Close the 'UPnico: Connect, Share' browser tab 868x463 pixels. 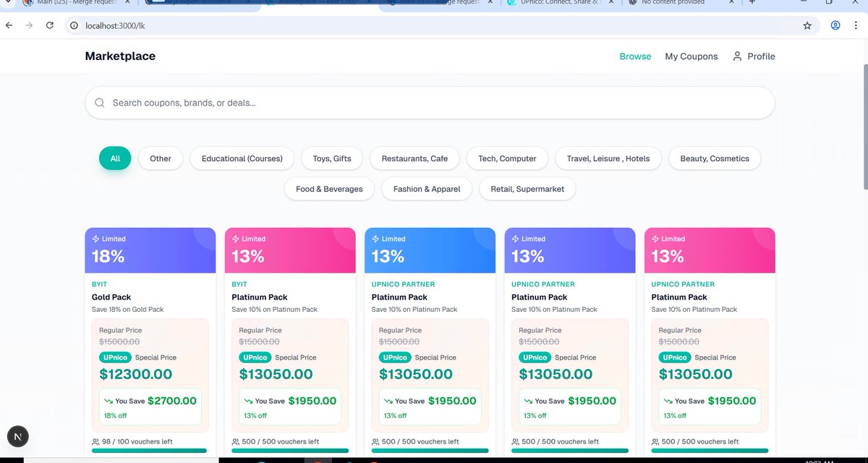pyautogui.click(x=610, y=2)
